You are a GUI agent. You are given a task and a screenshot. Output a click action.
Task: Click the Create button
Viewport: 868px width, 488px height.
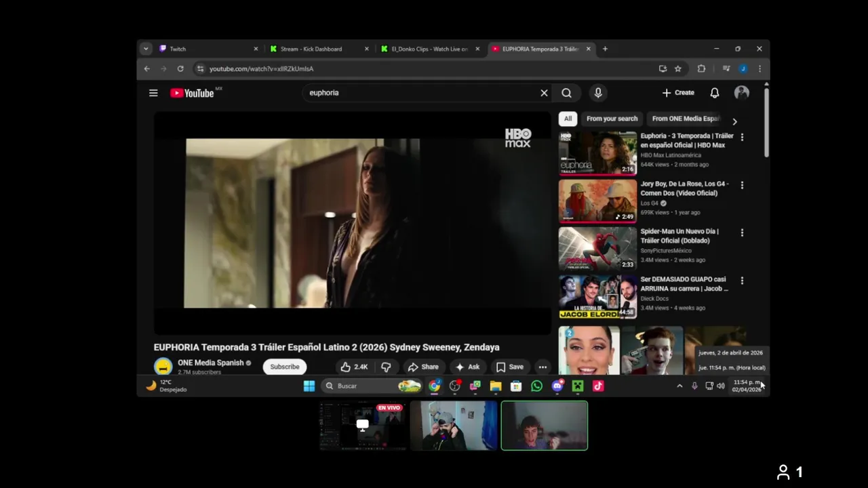(x=678, y=93)
